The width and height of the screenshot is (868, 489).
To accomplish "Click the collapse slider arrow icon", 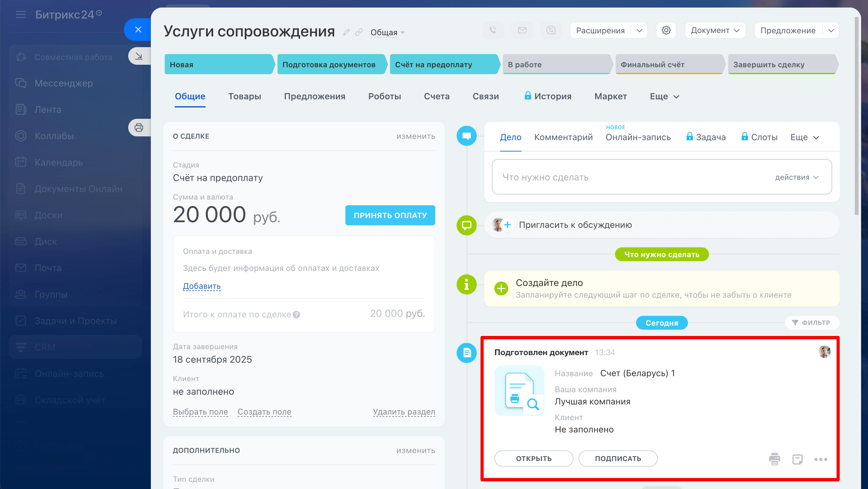I will coord(139,56).
